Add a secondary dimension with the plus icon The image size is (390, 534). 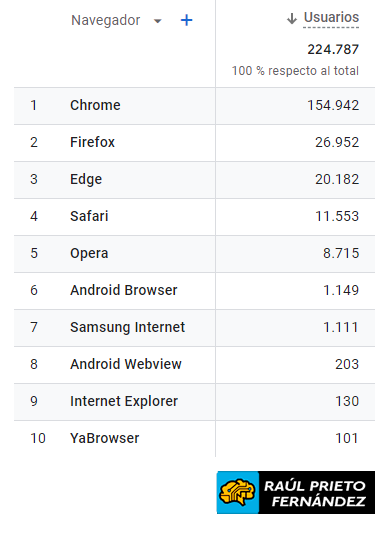click(186, 20)
